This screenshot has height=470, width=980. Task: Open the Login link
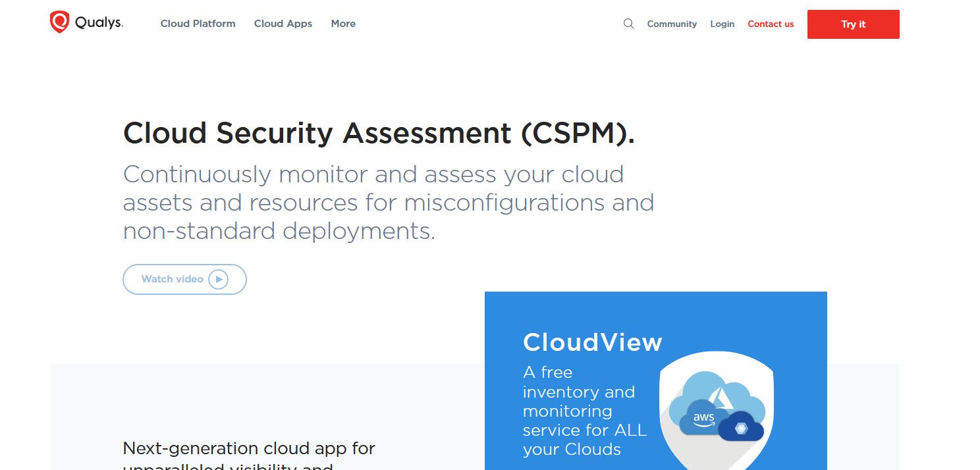(x=722, y=24)
